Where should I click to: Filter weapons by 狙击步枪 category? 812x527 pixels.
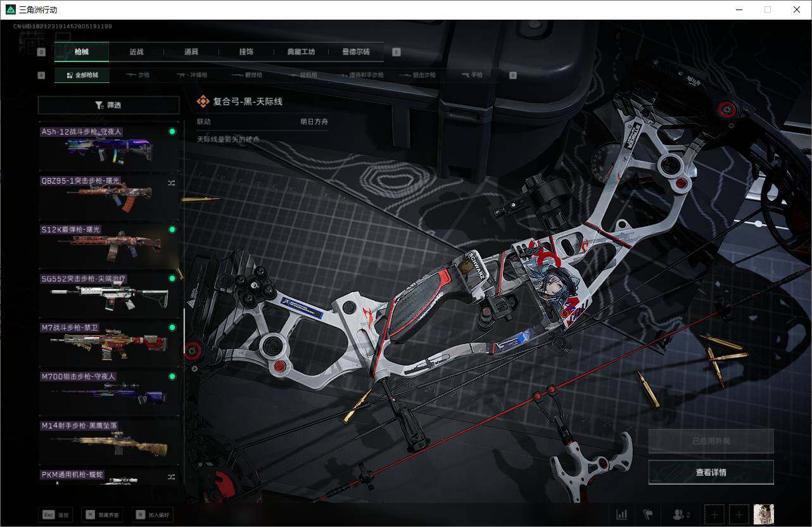(x=416, y=75)
